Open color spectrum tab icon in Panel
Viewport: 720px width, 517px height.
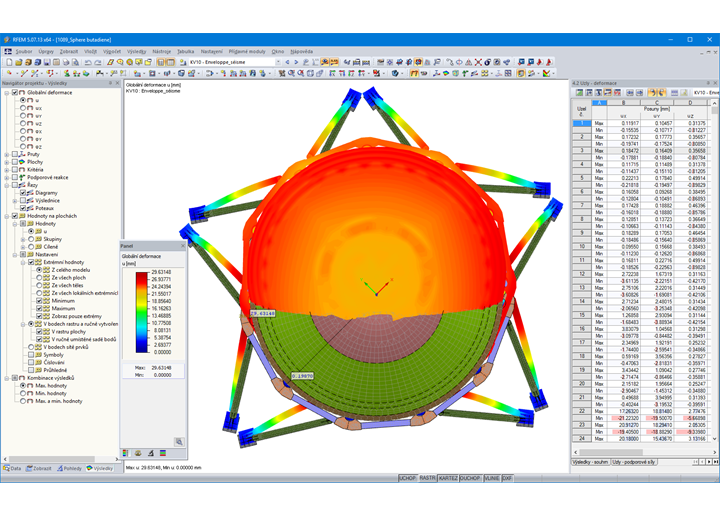point(125,453)
